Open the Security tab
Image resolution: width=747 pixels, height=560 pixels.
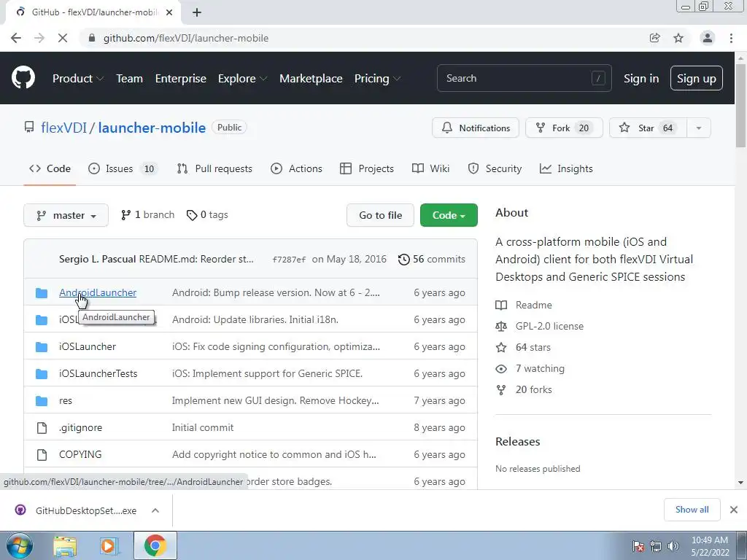tap(495, 168)
